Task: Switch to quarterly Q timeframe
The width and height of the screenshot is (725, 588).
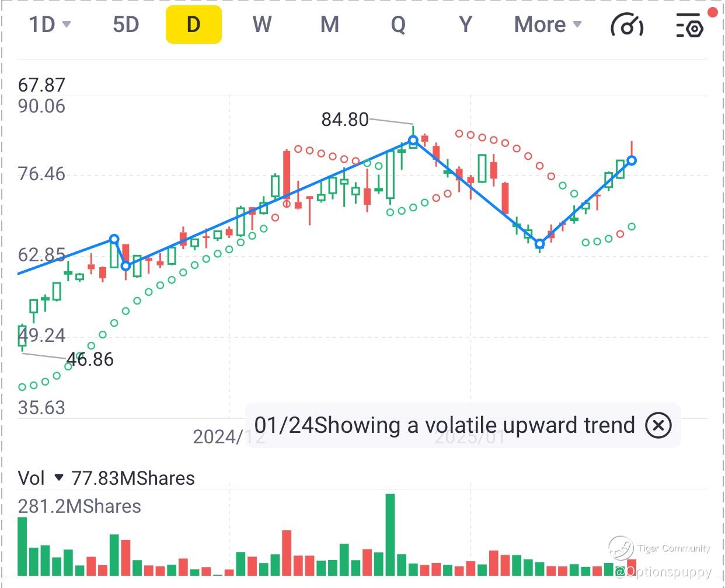Action: click(x=398, y=24)
